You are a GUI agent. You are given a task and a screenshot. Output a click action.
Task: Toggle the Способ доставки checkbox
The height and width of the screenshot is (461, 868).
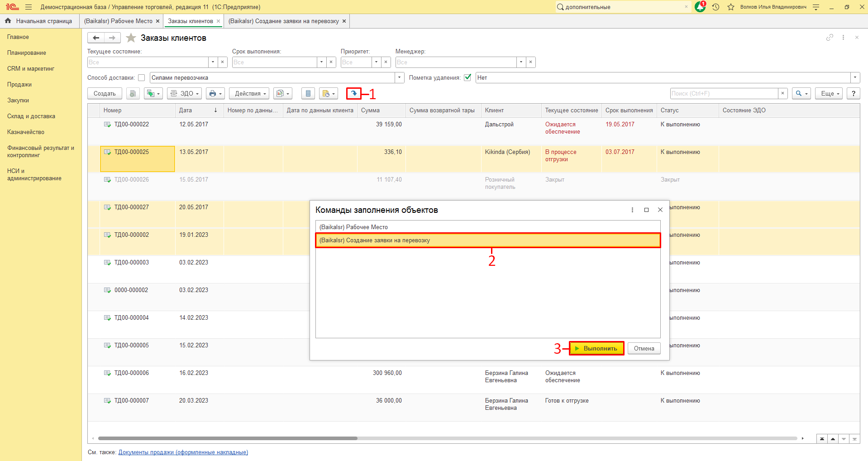[141, 77]
